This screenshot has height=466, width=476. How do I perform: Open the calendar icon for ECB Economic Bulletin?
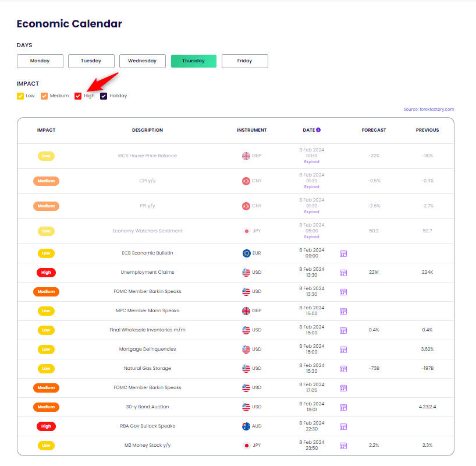[x=343, y=253]
